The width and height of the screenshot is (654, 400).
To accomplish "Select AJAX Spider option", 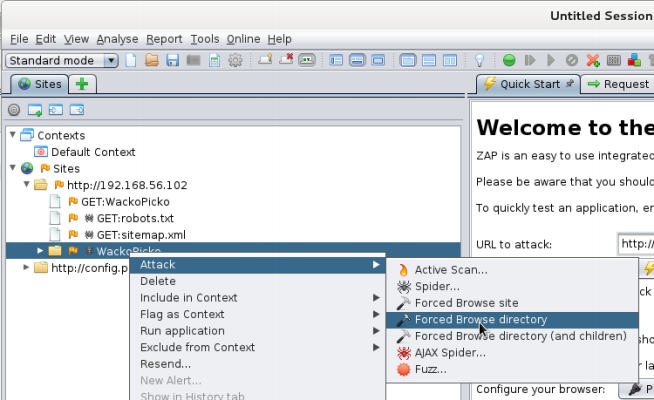I will [450, 353].
